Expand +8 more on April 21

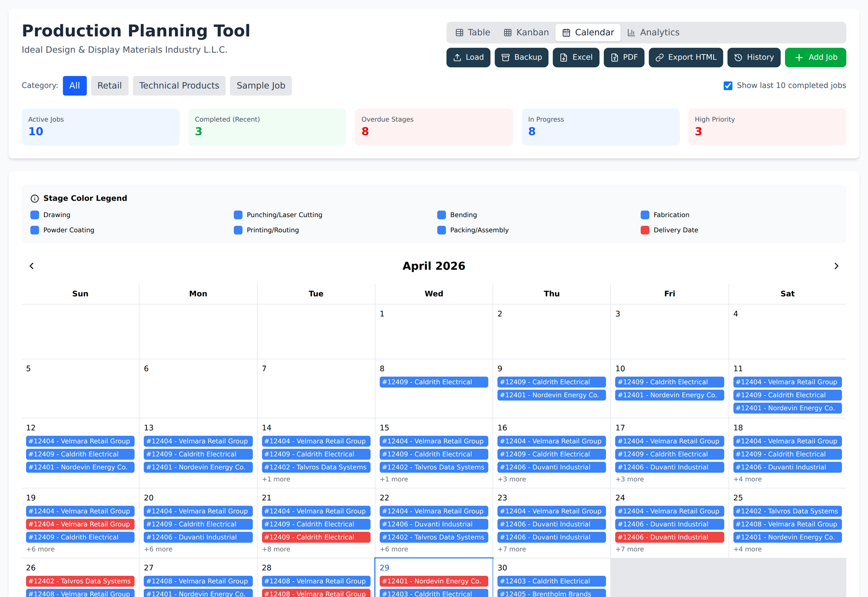(276, 549)
